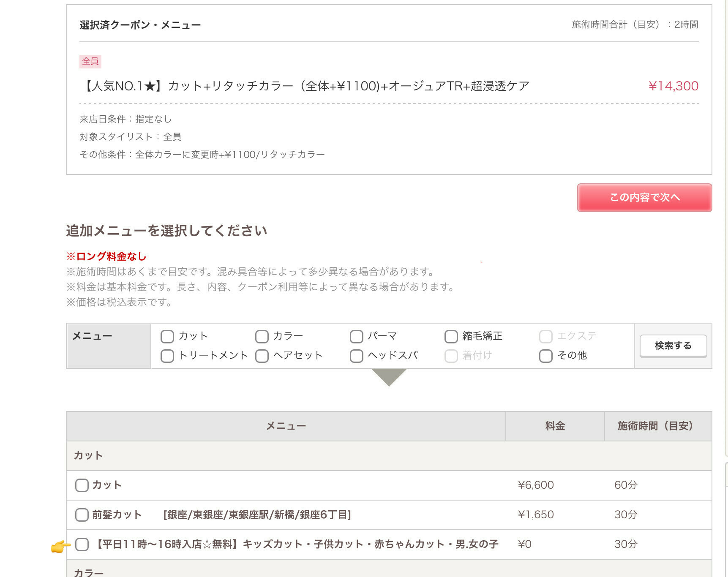The height and width of the screenshot is (577, 728).
Task: Click the 施術時間（目安） column header
Action: (x=657, y=426)
